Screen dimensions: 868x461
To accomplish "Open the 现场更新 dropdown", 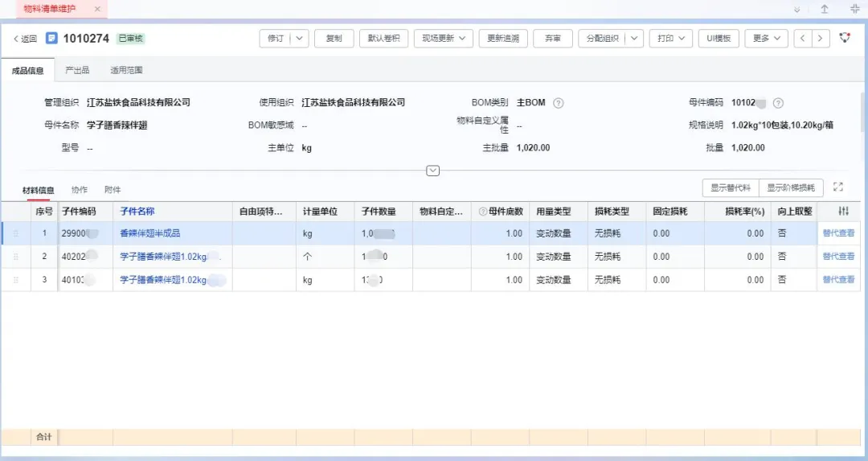I will 444,39.
